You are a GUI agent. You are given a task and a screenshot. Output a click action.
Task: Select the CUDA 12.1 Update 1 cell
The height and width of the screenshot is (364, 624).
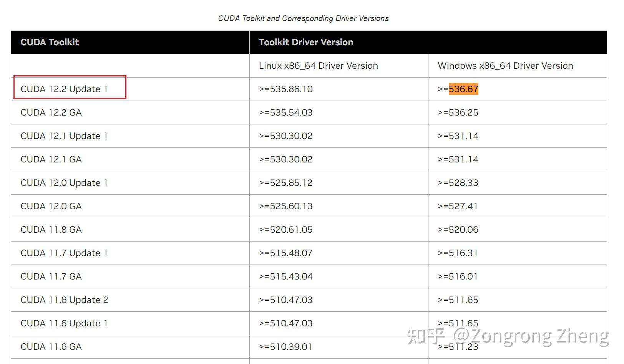tap(64, 136)
